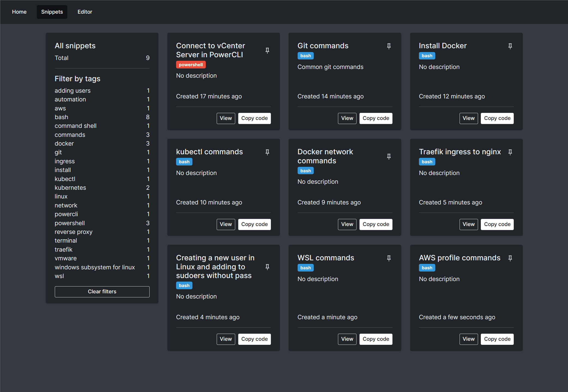
Task: Pin the kubectl commands snippet
Action: click(x=267, y=152)
